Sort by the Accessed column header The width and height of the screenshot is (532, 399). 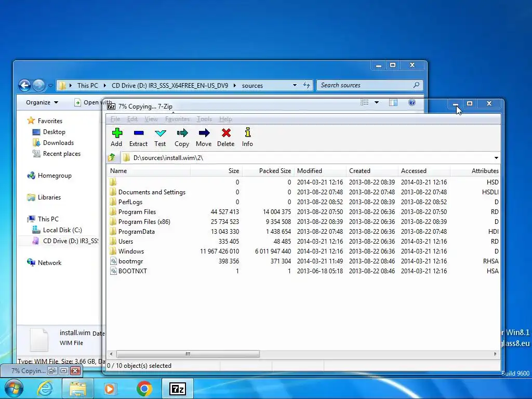(x=424, y=170)
